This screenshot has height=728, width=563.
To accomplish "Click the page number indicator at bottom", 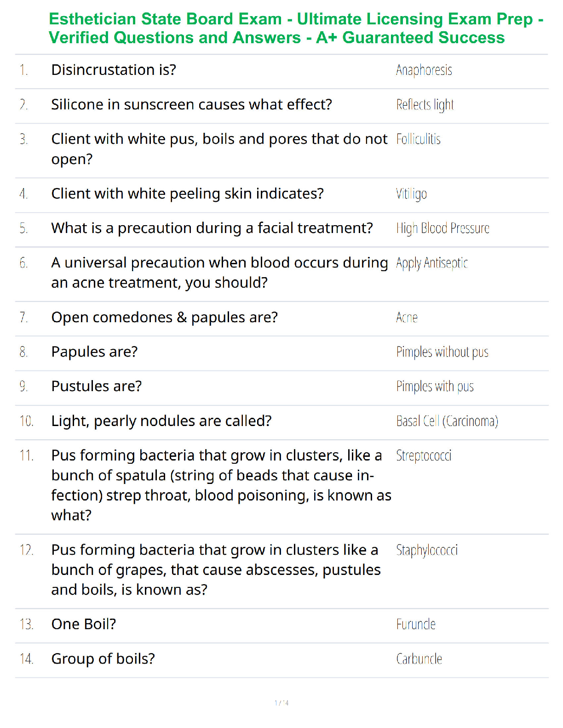I will (281, 703).
